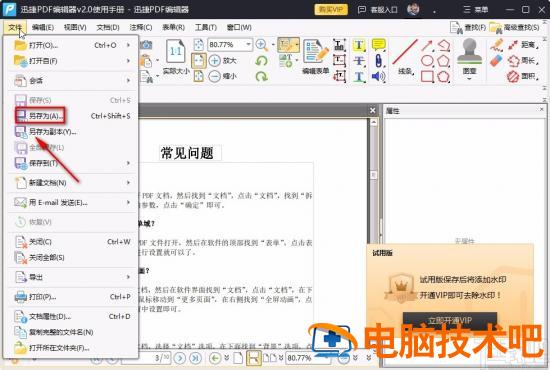This screenshot has height=370, width=550.
Task: Click the zoom-in magnifier icon
Action: tap(261, 45)
